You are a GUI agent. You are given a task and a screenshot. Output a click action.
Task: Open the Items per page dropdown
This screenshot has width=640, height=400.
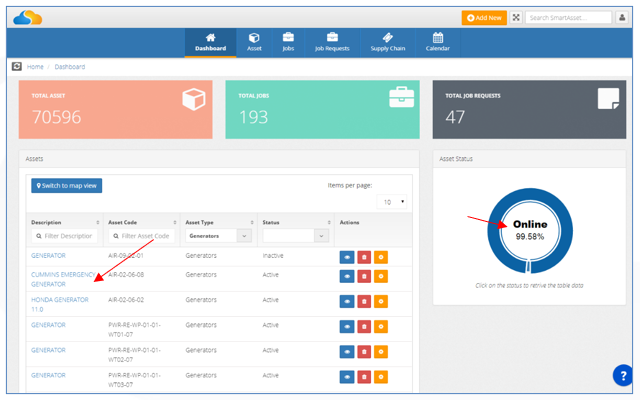tap(392, 202)
